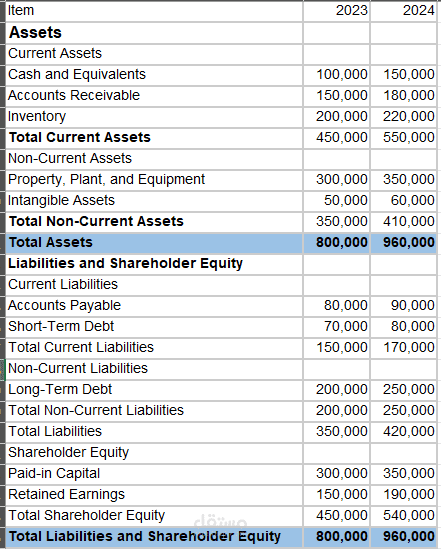Click the 'Accounts Payable' row label
Screen dimensions: 441x549
(x=154, y=306)
